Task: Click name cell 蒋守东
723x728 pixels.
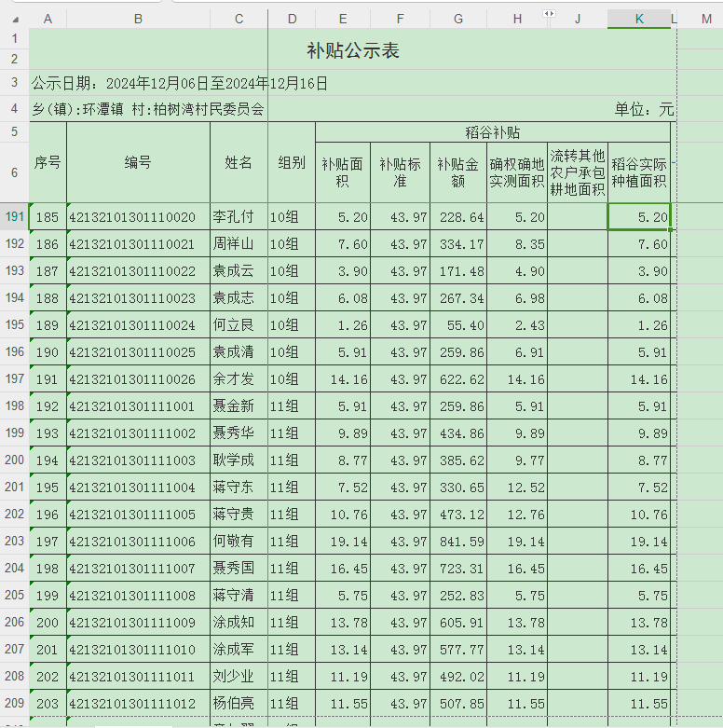Action: point(239,487)
